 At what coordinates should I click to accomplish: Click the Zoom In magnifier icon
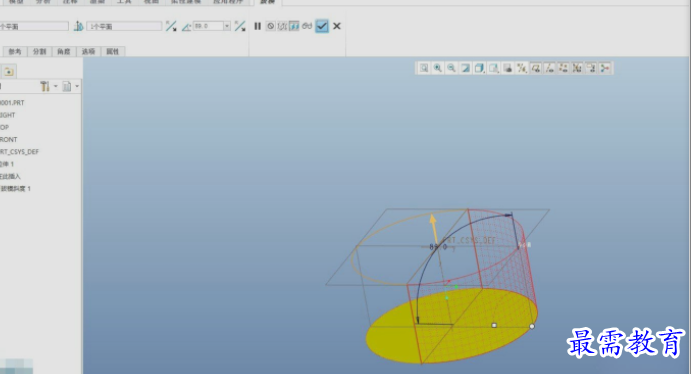pyautogui.click(x=438, y=68)
